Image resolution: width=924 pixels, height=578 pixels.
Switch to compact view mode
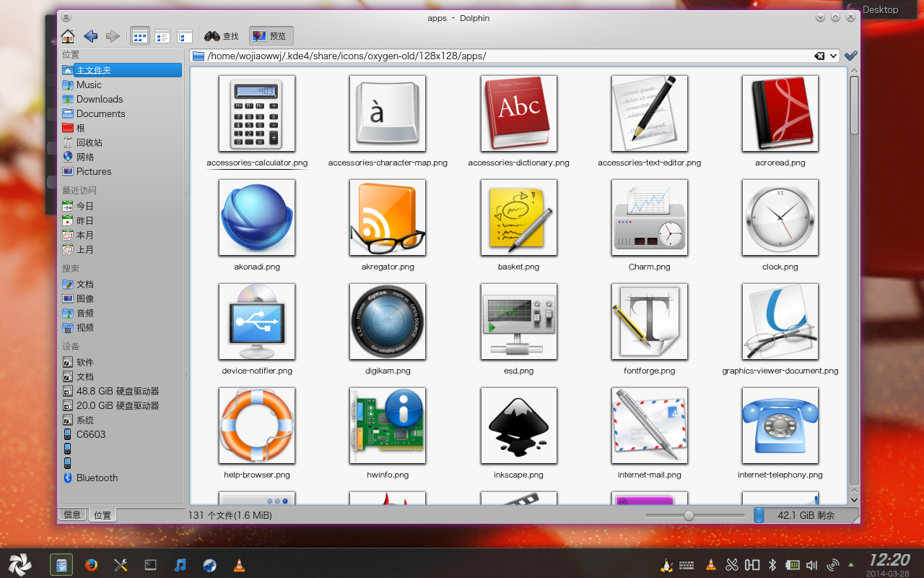(x=162, y=36)
